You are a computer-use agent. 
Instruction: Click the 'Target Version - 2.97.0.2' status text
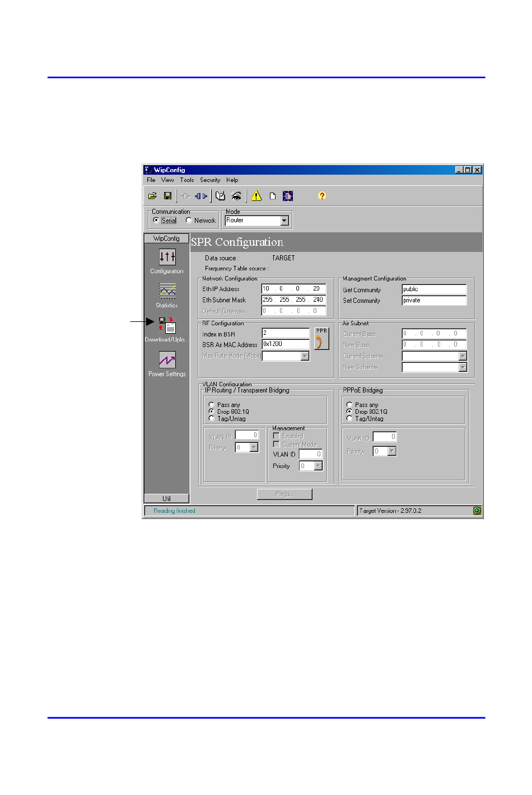[x=390, y=511]
